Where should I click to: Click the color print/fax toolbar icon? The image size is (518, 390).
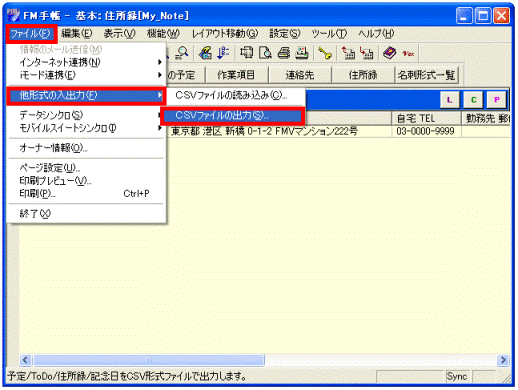pyautogui.click(x=302, y=53)
